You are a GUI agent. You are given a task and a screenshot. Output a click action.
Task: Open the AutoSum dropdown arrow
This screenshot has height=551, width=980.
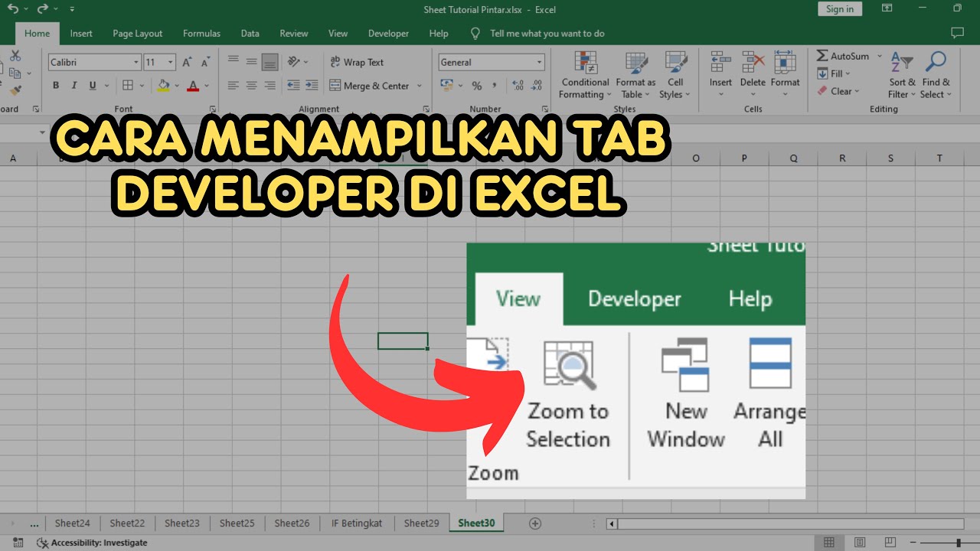tap(879, 56)
